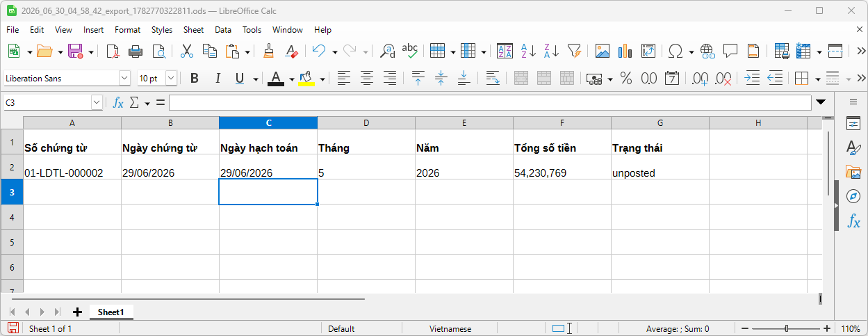Open the Borders dropdown arrow
The height and width of the screenshot is (336, 868).
coord(817,79)
